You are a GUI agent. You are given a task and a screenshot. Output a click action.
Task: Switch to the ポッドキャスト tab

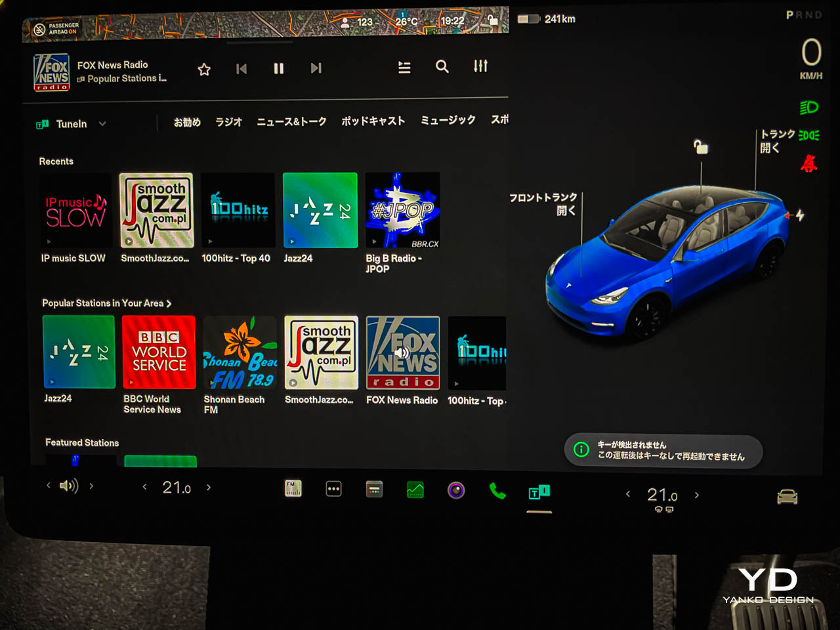(x=373, y=121)
